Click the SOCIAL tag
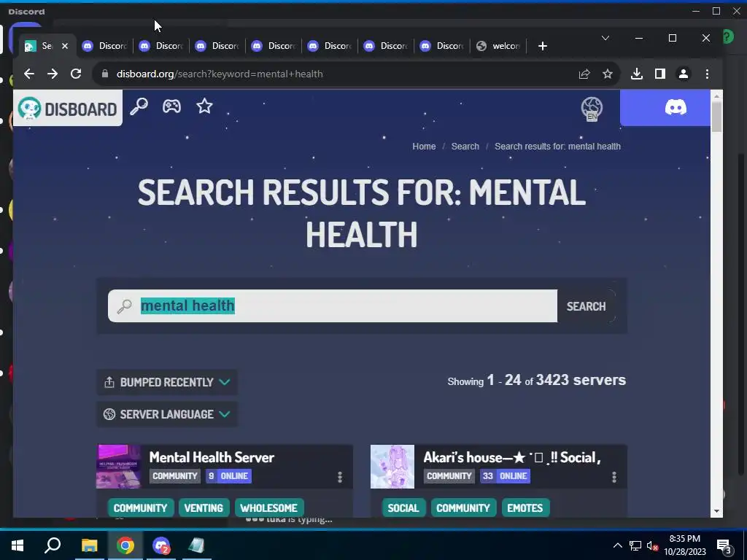This screenshot has height=560, width=747. point(403,508)
